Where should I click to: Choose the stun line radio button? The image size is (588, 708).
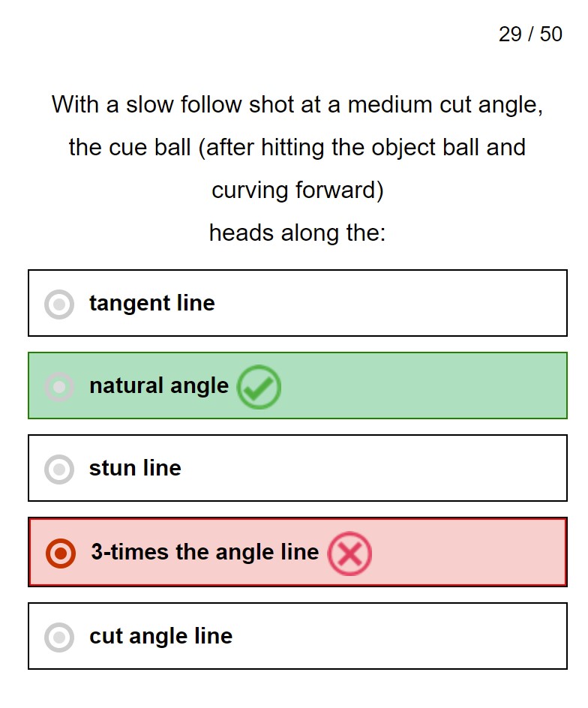(x=59, y=469)
